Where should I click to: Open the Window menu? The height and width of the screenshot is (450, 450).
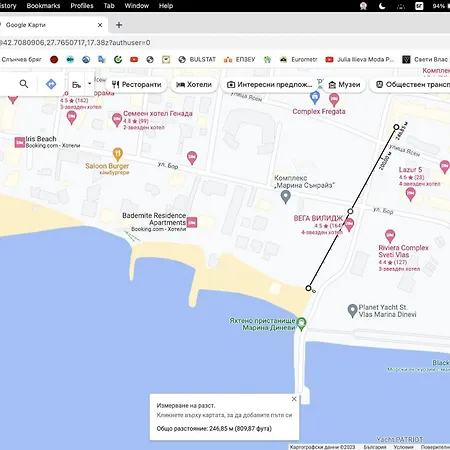[x=137, y=6]
